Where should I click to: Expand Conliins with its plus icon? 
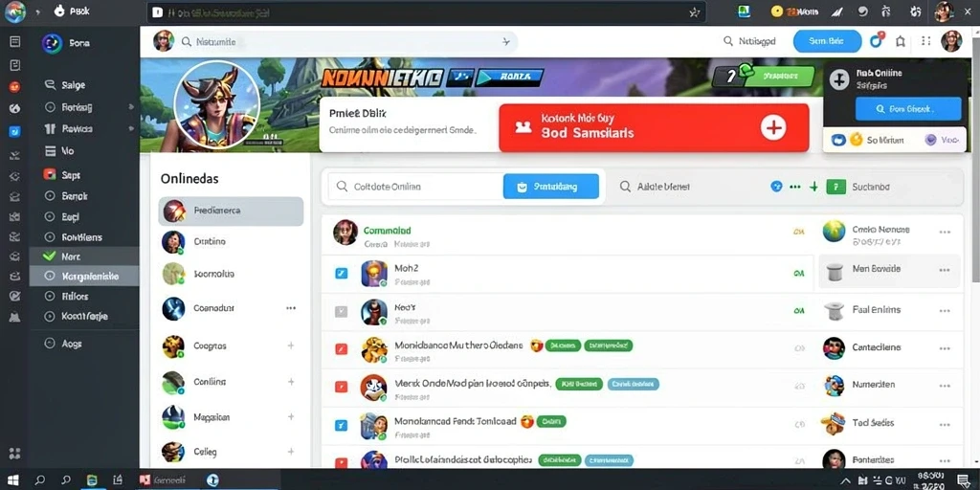[291, 382]
